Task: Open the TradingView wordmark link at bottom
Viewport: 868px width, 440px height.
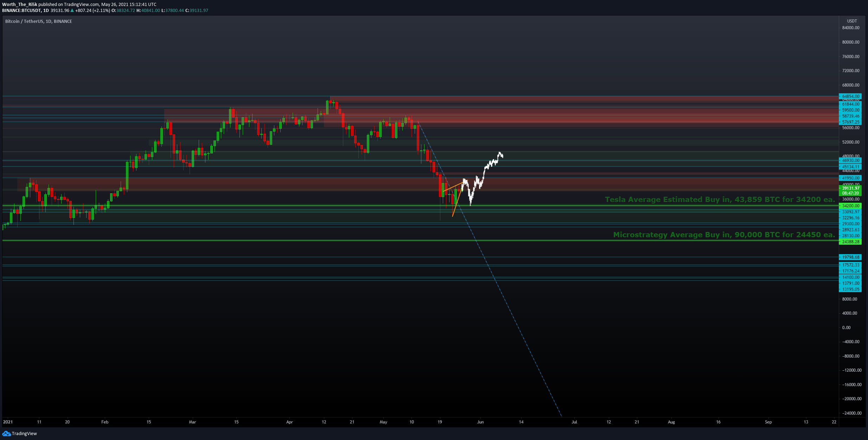Action: point(24,433)
